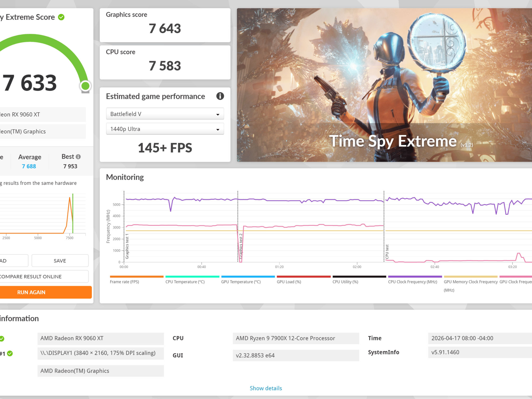Click the main score 7 633

(x=29, y=83)
